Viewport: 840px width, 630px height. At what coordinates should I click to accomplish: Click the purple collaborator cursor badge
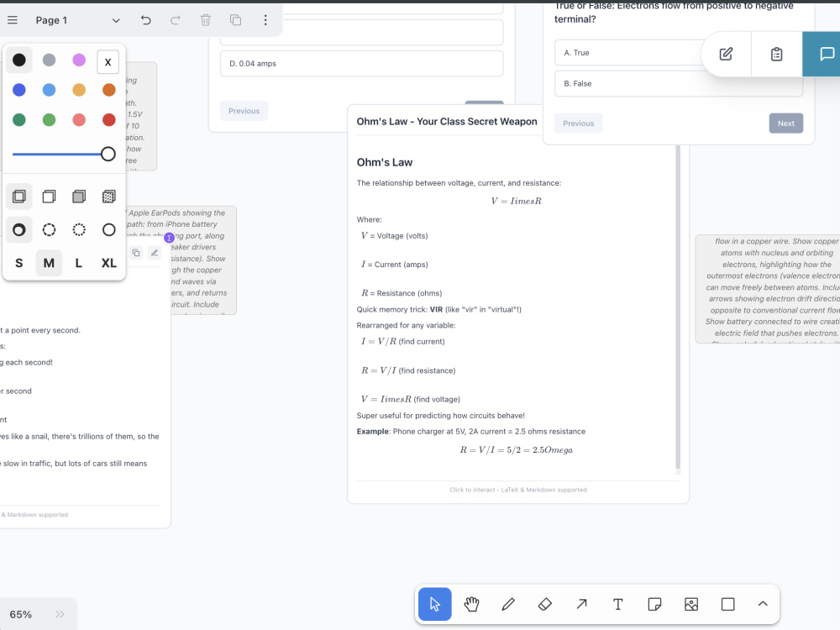[x=170, y=238]
